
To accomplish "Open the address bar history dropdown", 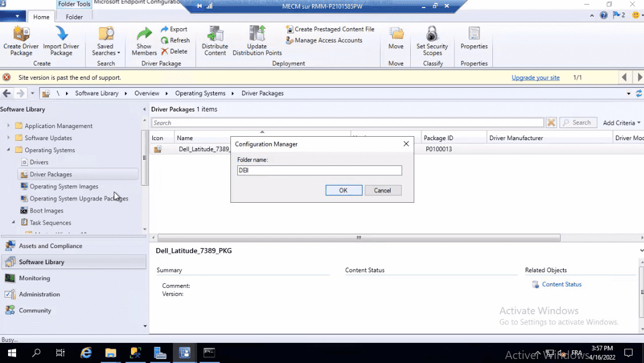I will click(628, 94).
